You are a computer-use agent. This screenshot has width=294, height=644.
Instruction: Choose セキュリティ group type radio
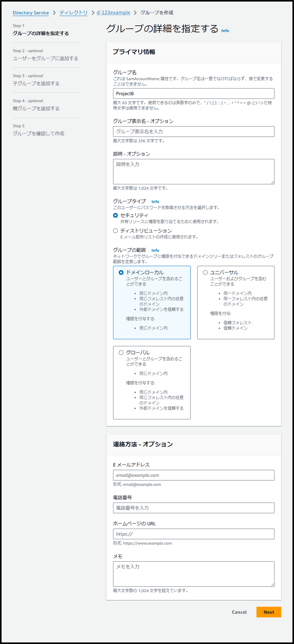click(115, 215)
